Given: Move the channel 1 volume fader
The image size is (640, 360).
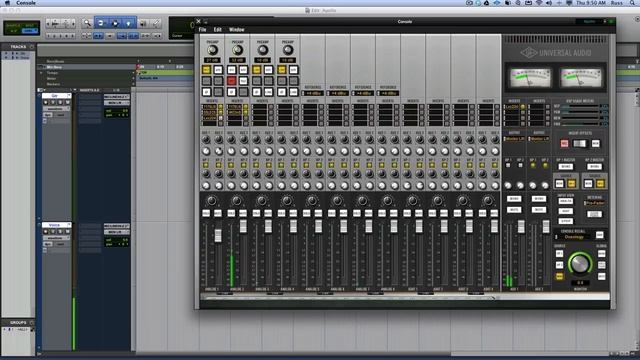Looking at the screenshot, I should [218, 236].
